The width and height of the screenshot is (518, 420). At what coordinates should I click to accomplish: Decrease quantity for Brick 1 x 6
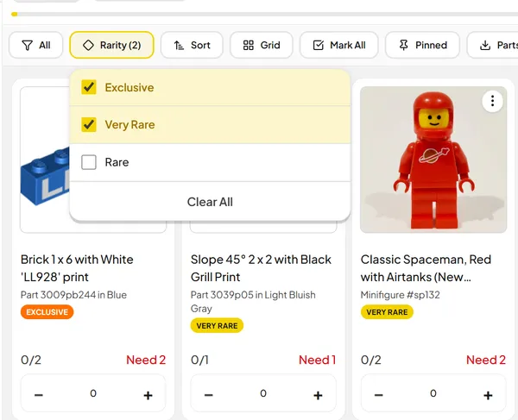coord(39,395)
